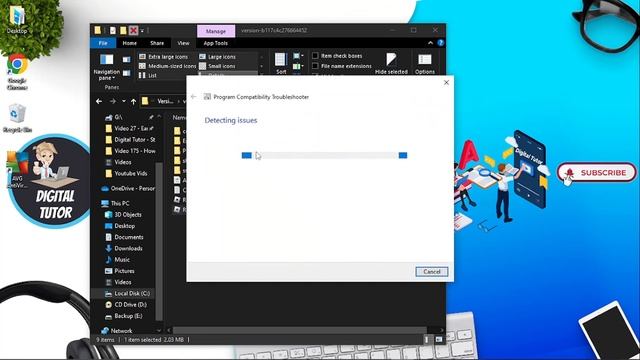
Task: Click the red SUBSCRIBE button
Action: [597, 173]
